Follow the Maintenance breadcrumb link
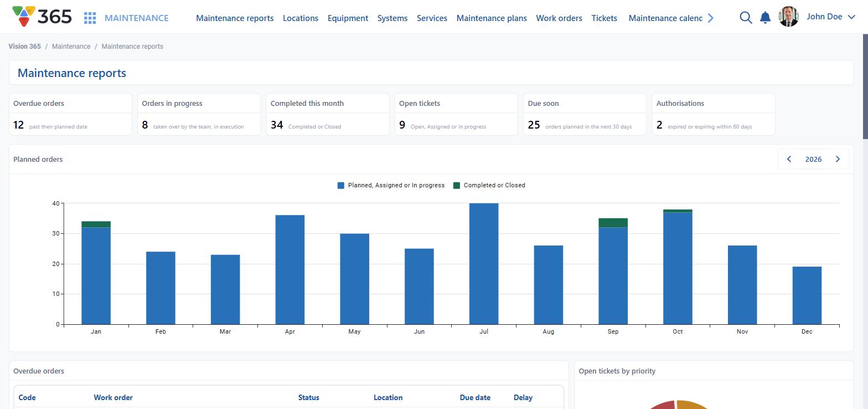This screenshot has width=868, height=409. [71, 47]
